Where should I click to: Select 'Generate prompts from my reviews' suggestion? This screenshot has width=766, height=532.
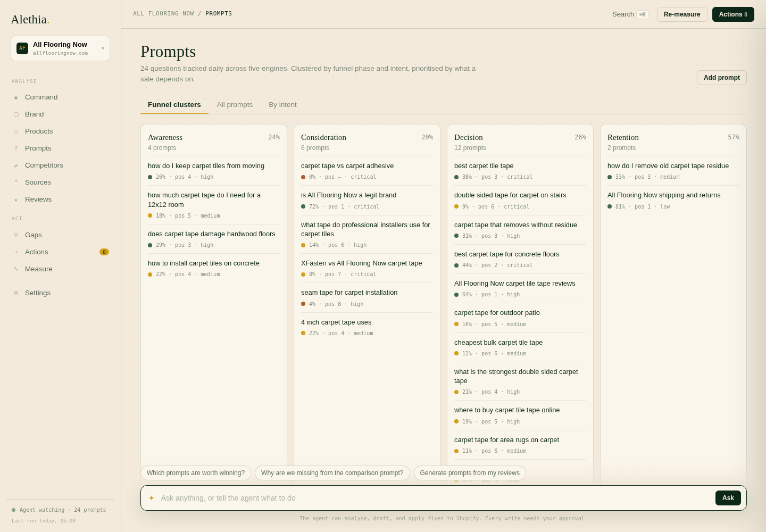470,473
